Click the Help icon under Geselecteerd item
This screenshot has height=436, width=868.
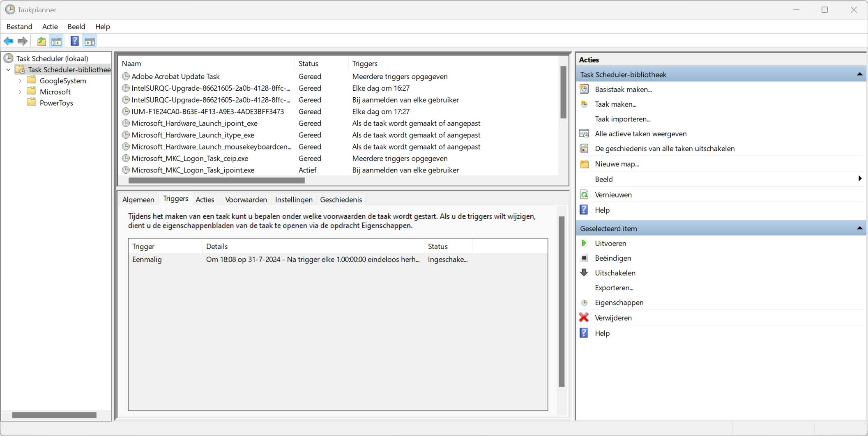584,333
